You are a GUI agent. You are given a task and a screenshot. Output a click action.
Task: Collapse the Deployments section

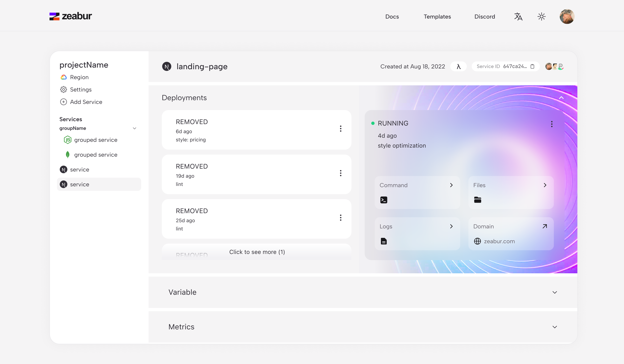[561, 98]
